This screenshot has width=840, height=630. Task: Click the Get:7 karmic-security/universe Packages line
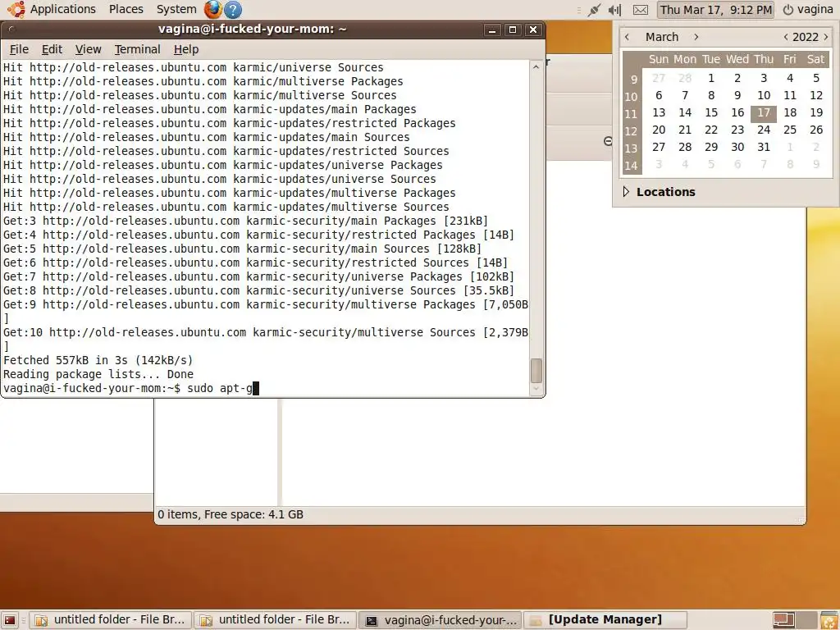pos(258,276)
